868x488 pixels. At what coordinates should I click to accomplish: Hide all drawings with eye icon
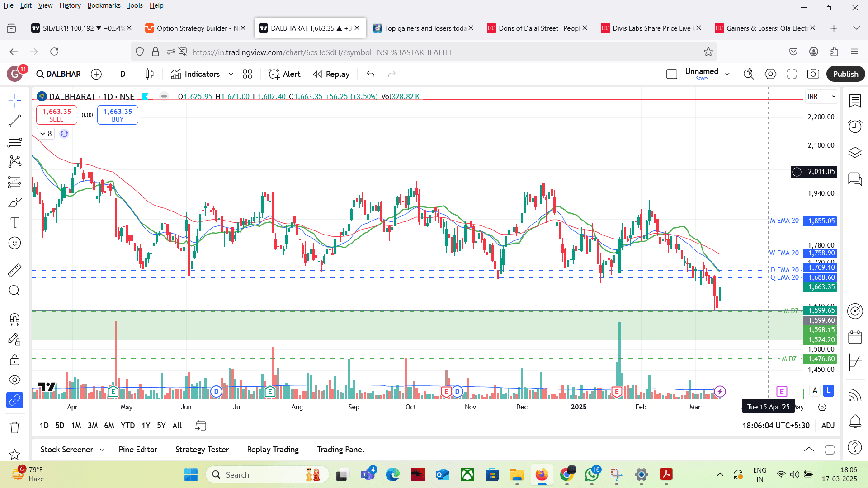point(15,380)
